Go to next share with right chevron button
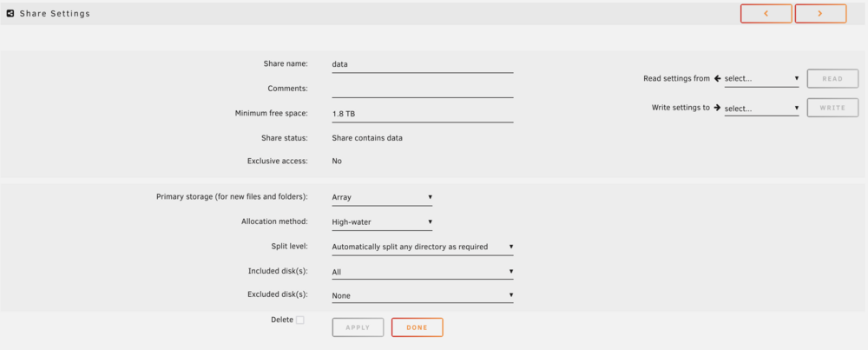The image size is (868, 350). [820, 14]
